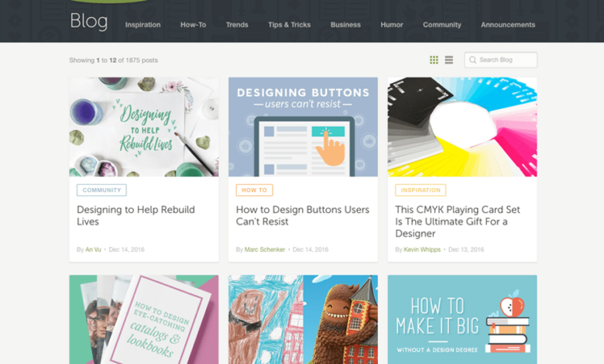The image size is (604, 364).
Task: Go to the Trends section
Action: point(237,25)
